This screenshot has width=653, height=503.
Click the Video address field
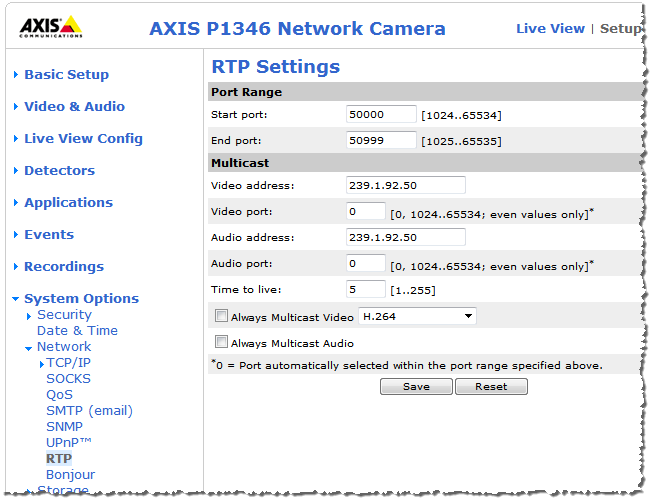click(406, 185)
